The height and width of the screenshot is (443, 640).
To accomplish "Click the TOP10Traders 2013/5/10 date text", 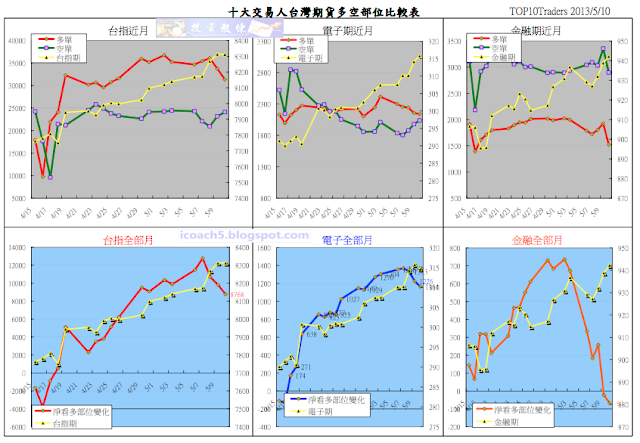I will click(560, 11).
